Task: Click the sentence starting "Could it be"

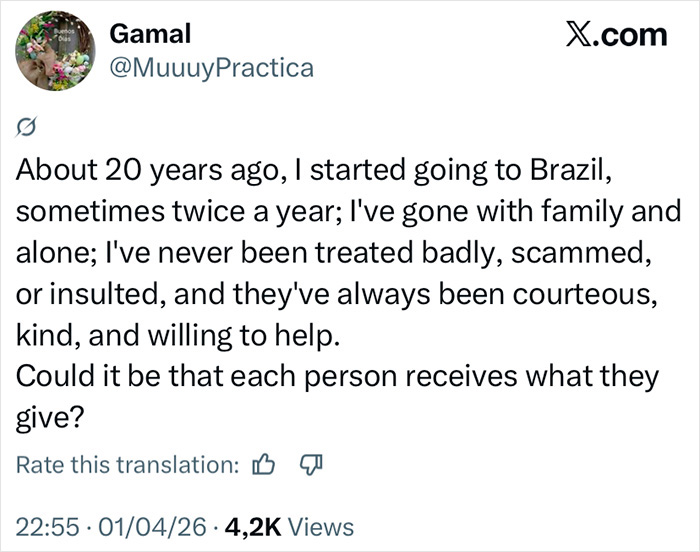Action: [x=338, y=377]
